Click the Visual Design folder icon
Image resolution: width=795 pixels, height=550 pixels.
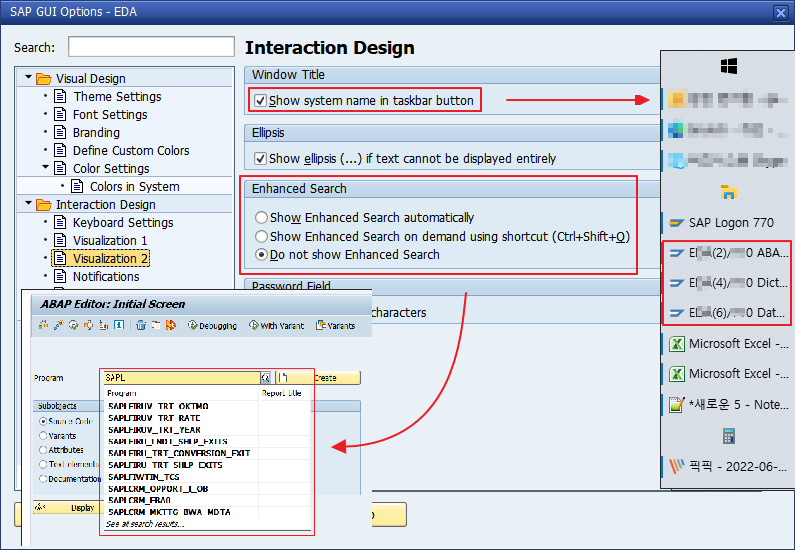44,79
